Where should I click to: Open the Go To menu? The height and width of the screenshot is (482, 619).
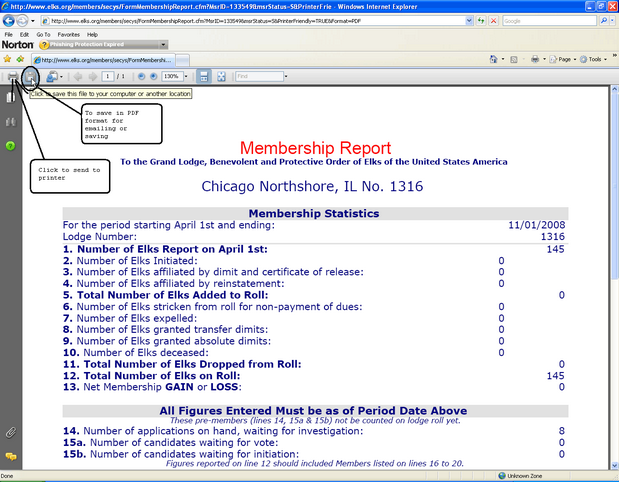click(x=43, y=35)
